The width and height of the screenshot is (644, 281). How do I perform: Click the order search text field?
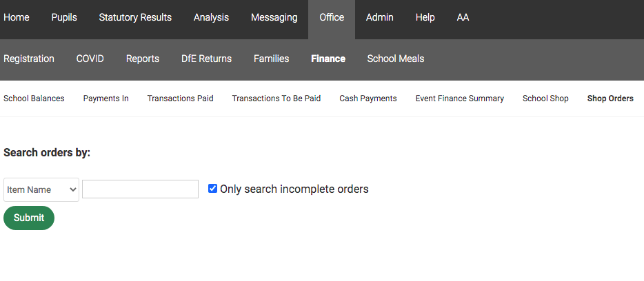click(x=140, y=189)
